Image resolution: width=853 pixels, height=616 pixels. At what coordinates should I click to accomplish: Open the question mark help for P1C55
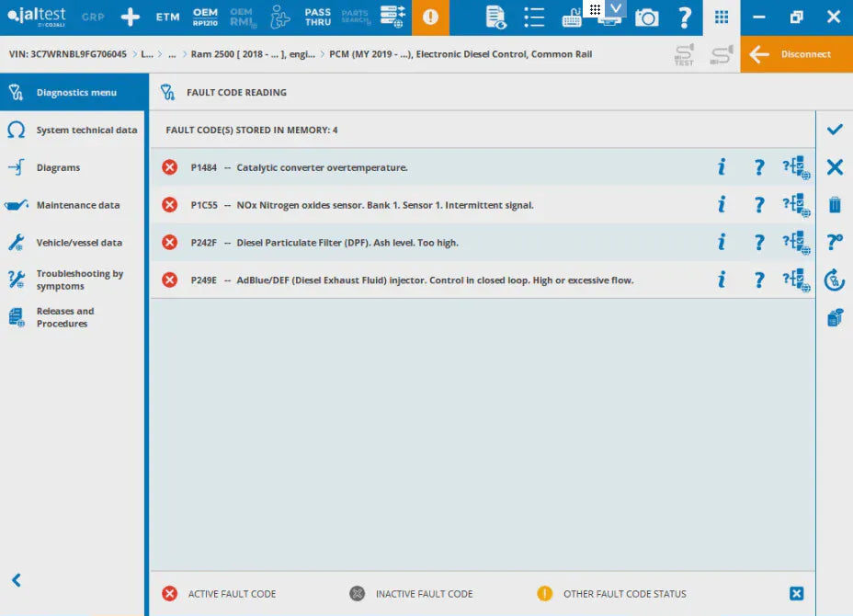coord(759,205)
